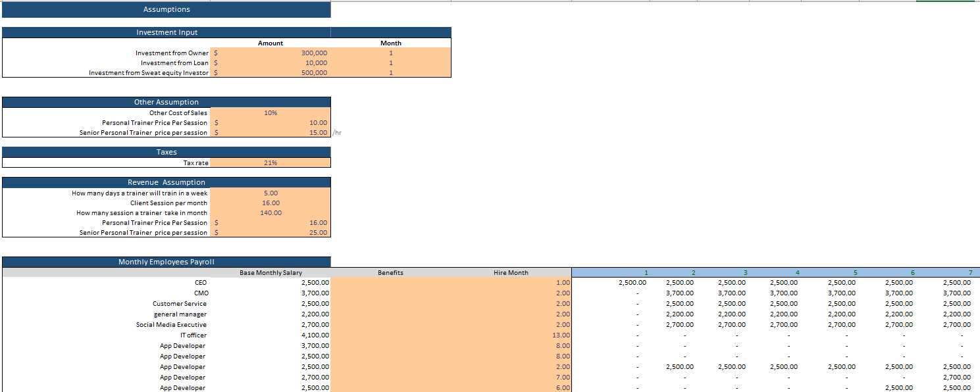
Task: Click the Monthly Employees Payroll header
Action: 167,261
